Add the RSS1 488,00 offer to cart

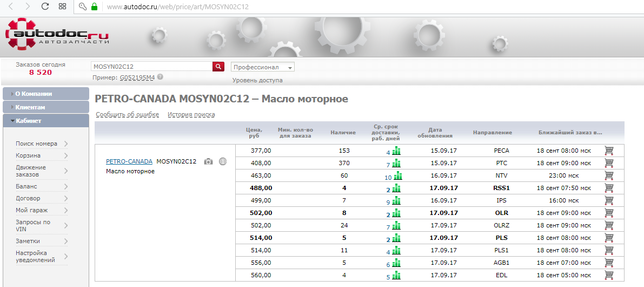[609, 188]
